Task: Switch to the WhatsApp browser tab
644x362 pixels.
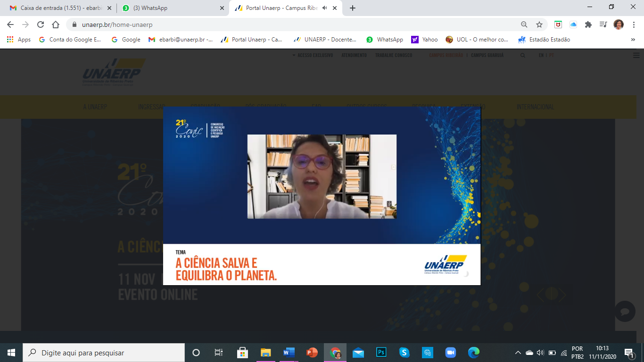Action: pos(172,8)
